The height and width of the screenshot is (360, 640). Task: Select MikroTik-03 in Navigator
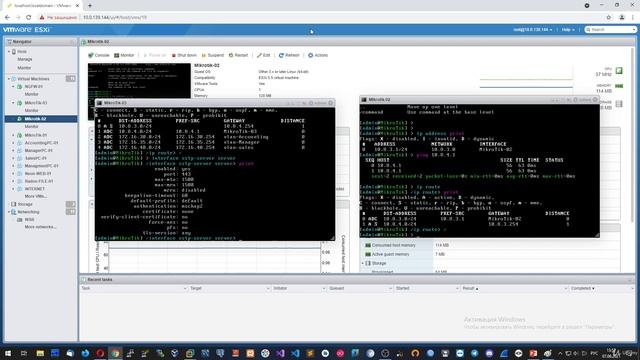36,103
